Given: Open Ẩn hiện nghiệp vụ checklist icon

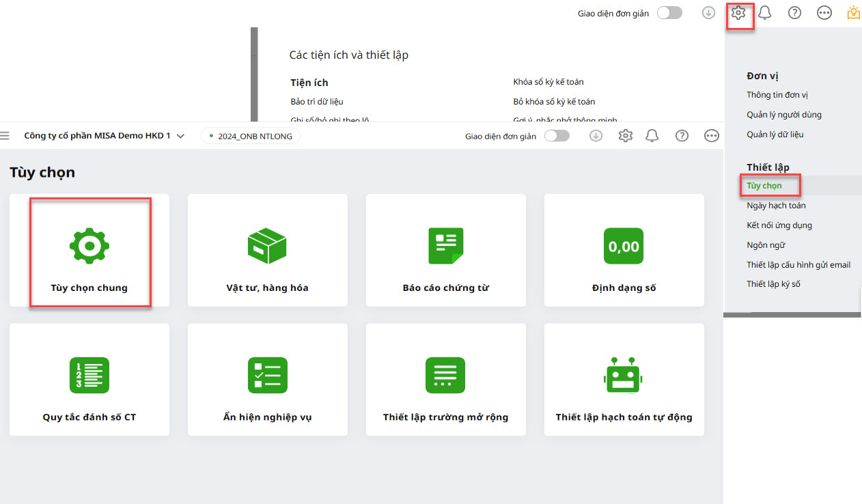Looking at the screenshot, I should click(267, 375).
